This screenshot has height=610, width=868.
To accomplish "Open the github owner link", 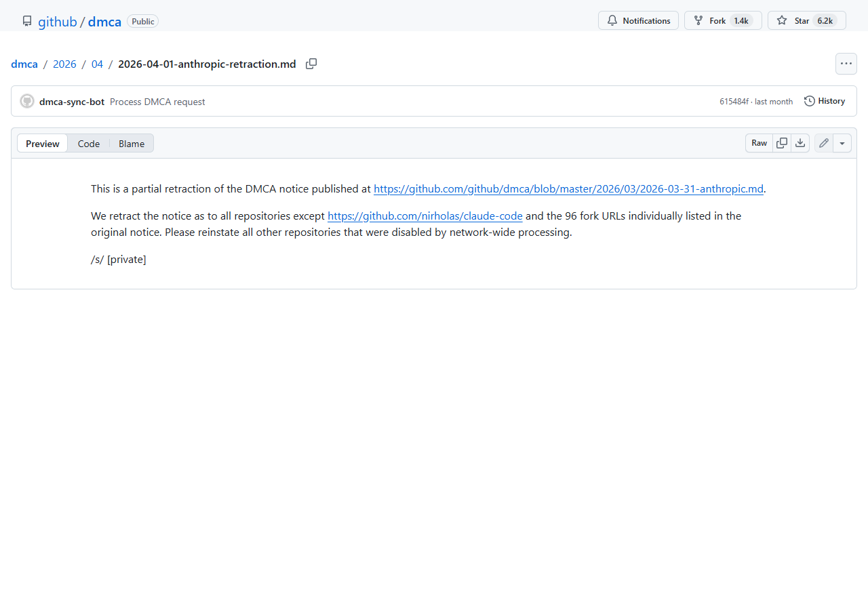I will coord(58,22).
